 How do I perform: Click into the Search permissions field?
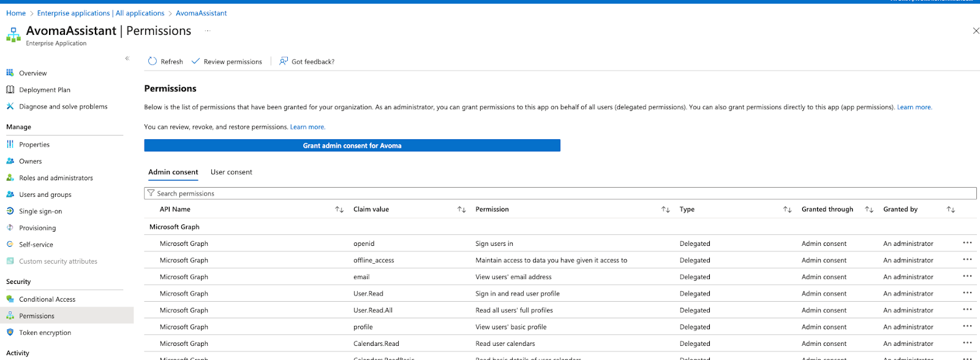click(x=560, y=193)
